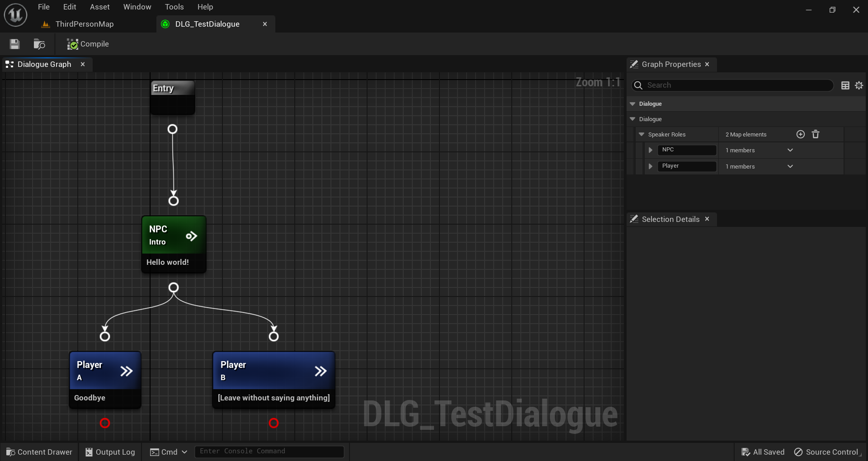Click the NPC key name field
Viewport: 868px width, 461px height.
(x=687, y=150)
